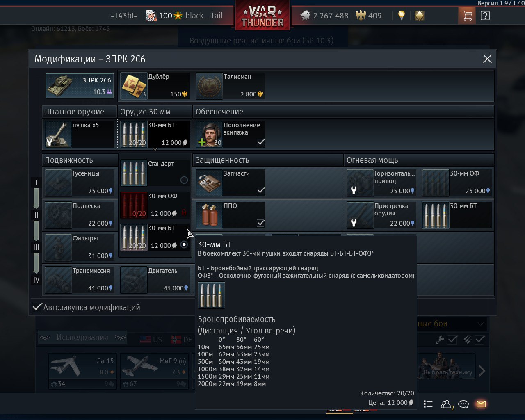Toggle the auto-repair wrench checkbox
The height and width of the screenshot is (420, 525).
tap(452, 340)
